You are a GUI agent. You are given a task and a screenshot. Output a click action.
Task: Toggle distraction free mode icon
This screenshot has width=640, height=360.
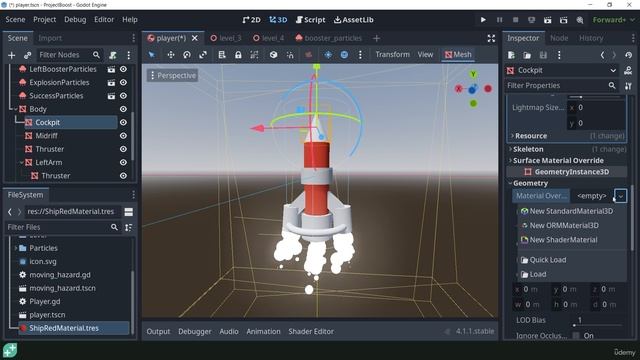tap(491, 38)
